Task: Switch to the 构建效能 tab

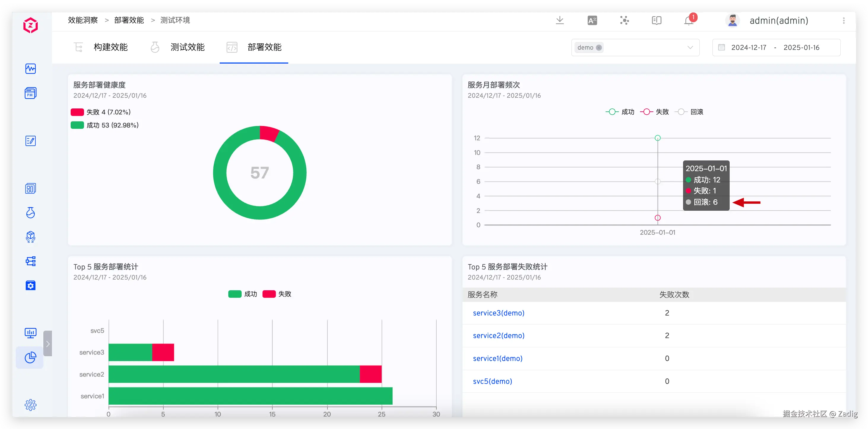Action: pyautogui.click(x=110, y=47)
